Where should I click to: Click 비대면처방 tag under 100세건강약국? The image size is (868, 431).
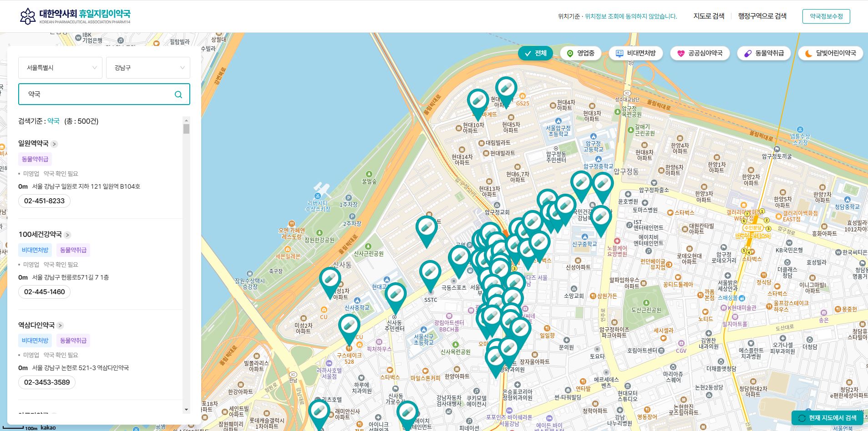tap(35, 250)
